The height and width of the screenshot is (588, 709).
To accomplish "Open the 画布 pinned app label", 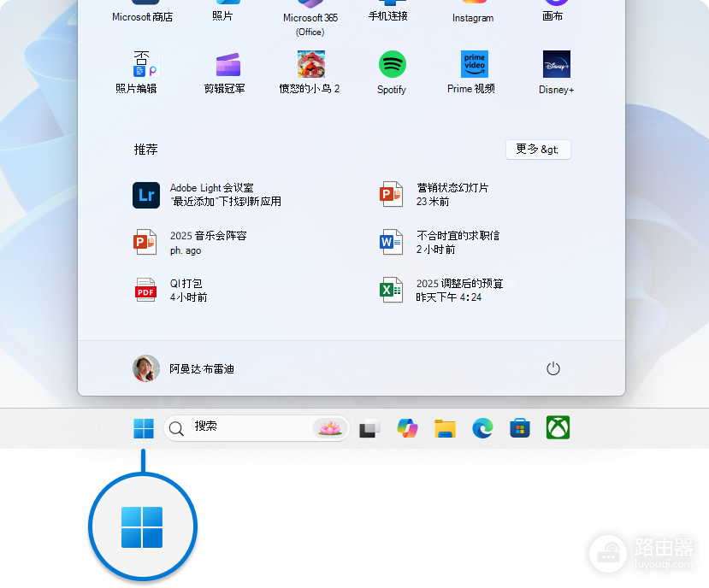I will coord(552,16).
